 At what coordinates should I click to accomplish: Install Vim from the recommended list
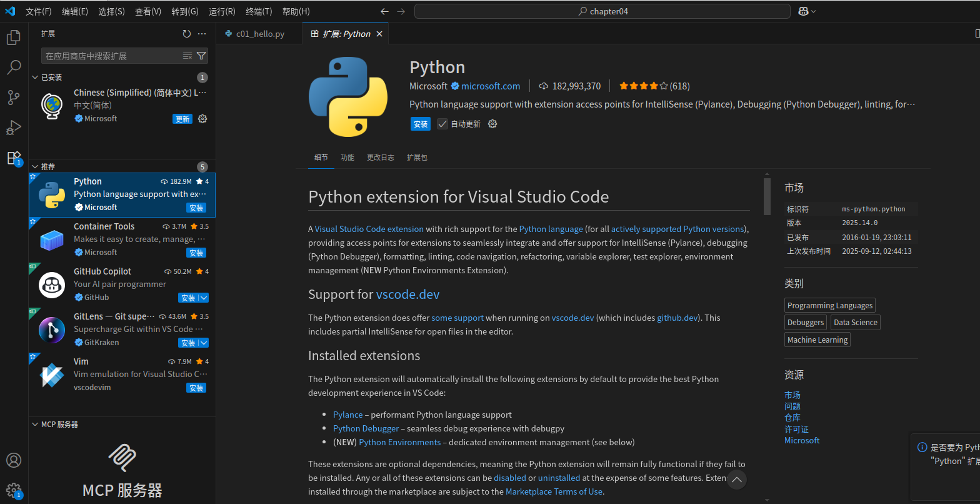coord(196,388)
